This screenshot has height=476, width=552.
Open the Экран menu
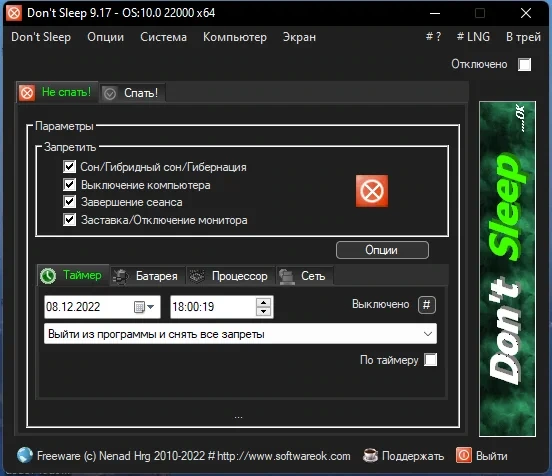coord(299,37)
